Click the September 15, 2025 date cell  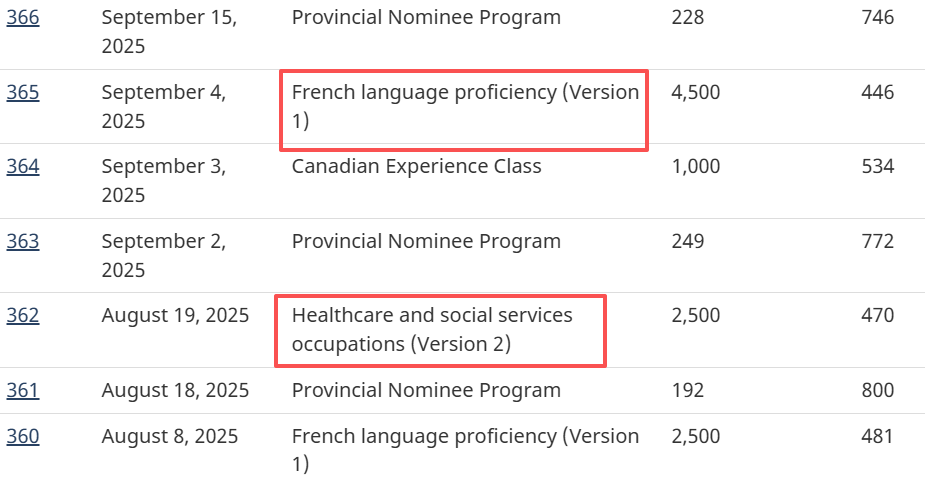[x=169, y=32]
